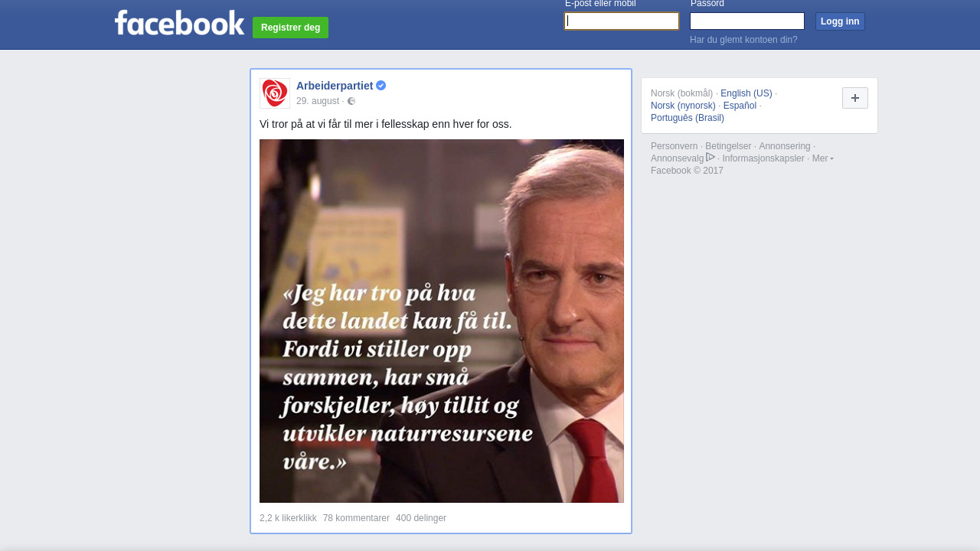Click the Registrer deg button
The image size is (980, 551).
(x=290, y=28)
